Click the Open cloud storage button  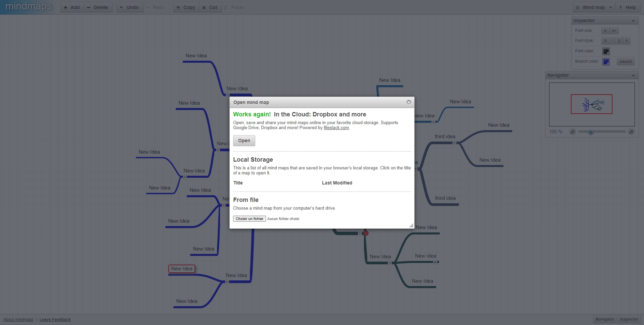pyautogui.click(x=244, y=141)
